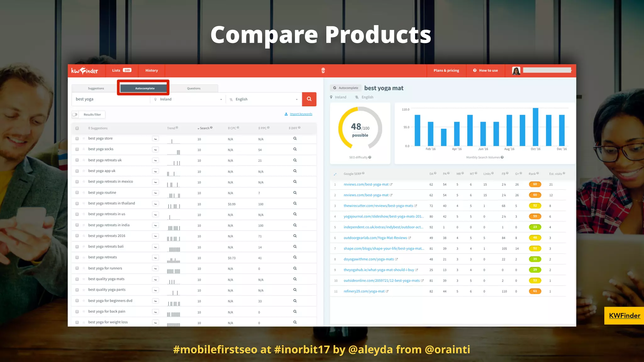Click the Trend column help icon
The width and height of the screenshot is (644, 362).
pos(177,128)
